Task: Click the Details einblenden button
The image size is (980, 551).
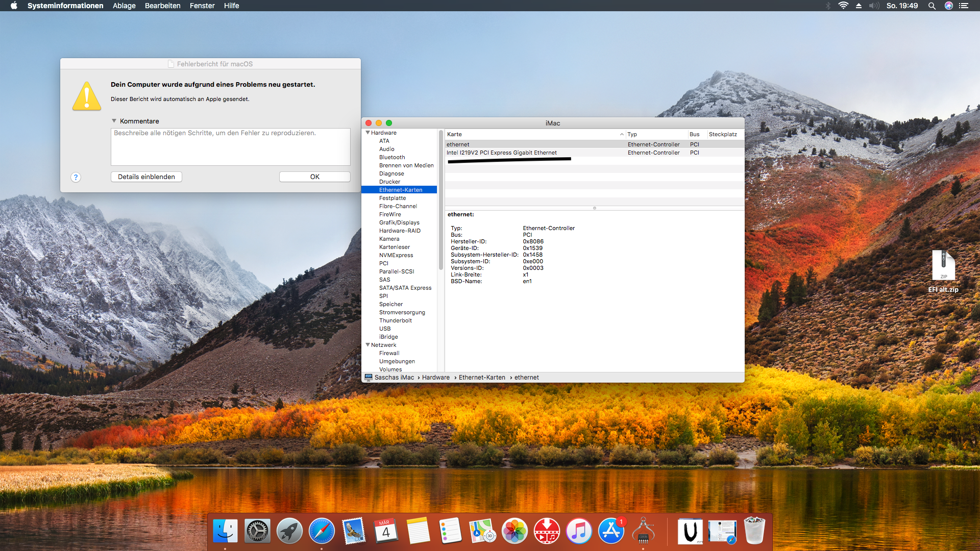Action: 146,177
